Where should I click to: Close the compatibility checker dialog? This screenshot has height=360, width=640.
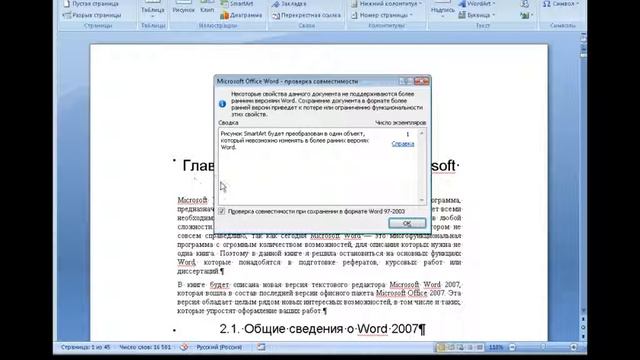click(421, 81)
